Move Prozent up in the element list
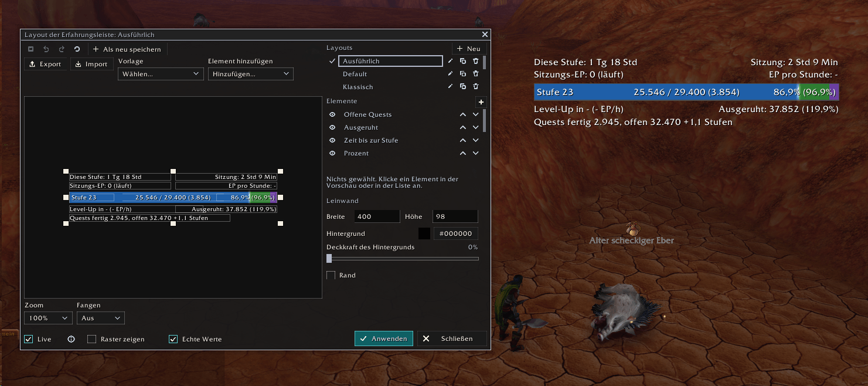Viewport: 868px width, 386px height. coord(462,153)
